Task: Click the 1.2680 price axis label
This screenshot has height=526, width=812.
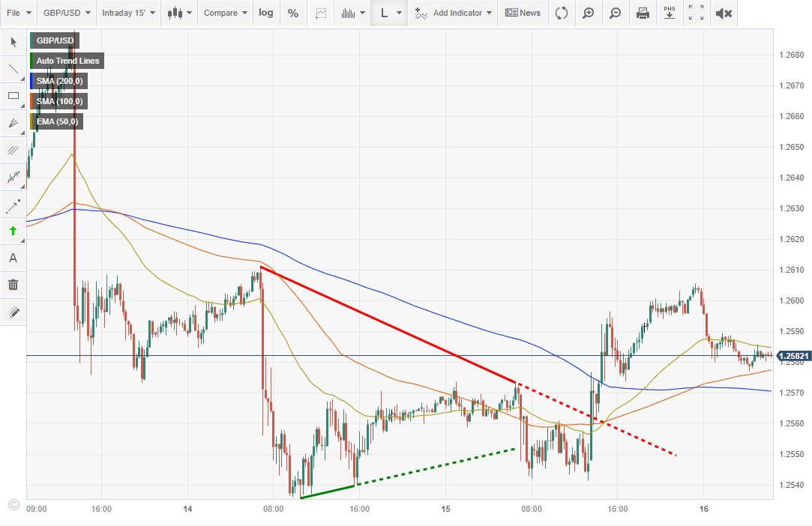Action: pyautogui.click(x=791, y=55)
